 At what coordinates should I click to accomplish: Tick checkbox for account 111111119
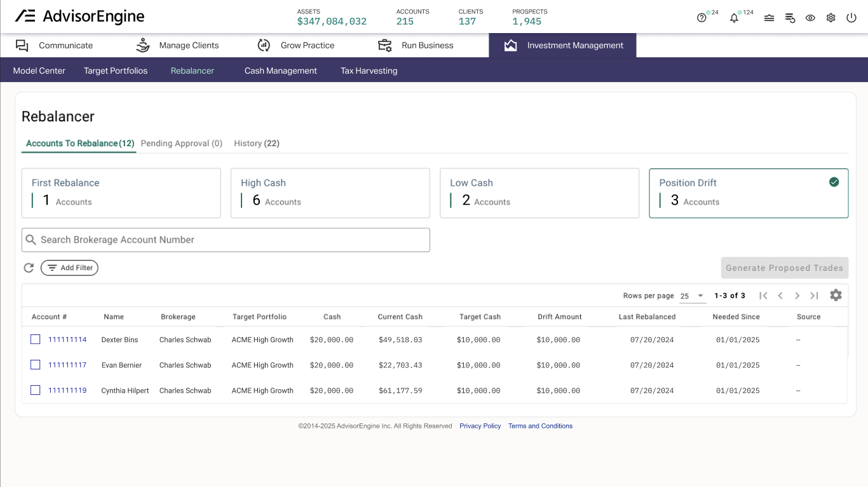pos(36,390)
